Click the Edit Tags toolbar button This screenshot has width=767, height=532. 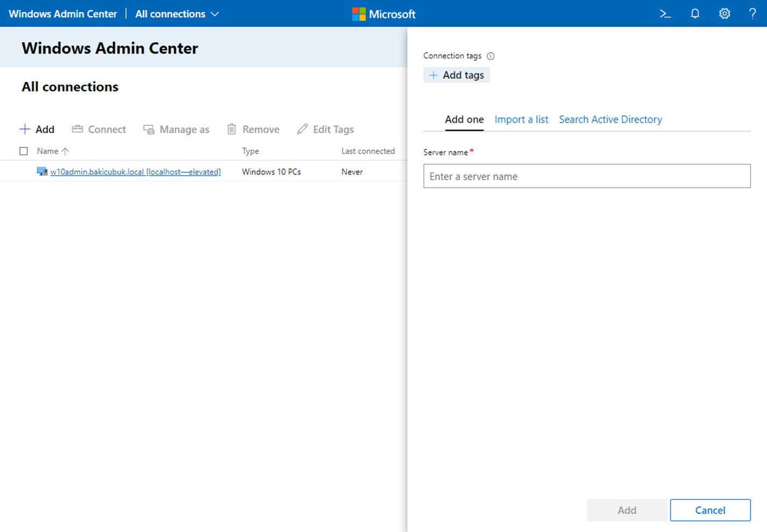pyautogui.click(x=325, y=130)
